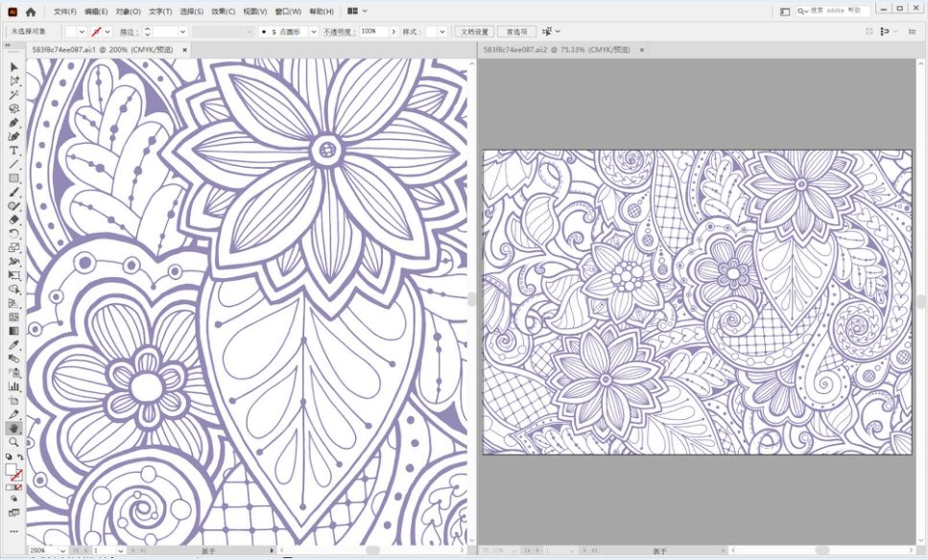Open the 文件(F) menu
928x560 pixels.
pos(65,12)
